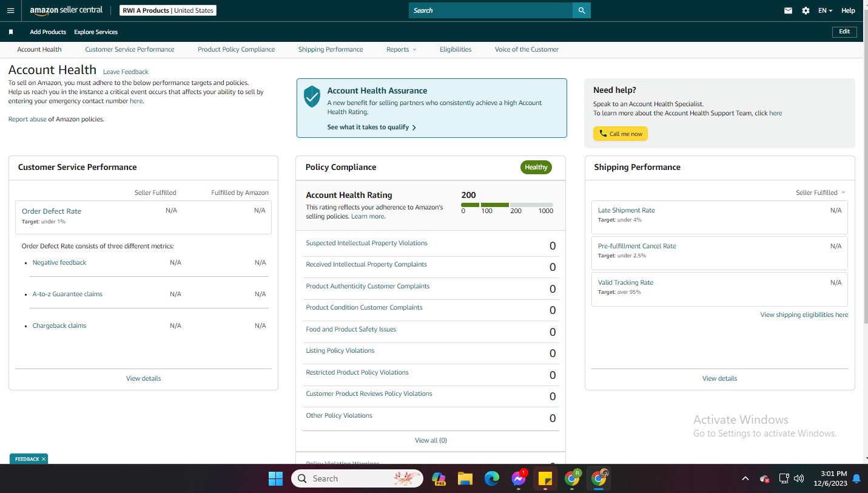Open the Customer Service Performance tab
This screenshot has height=493, width=868.
click(x=130, y=49)
